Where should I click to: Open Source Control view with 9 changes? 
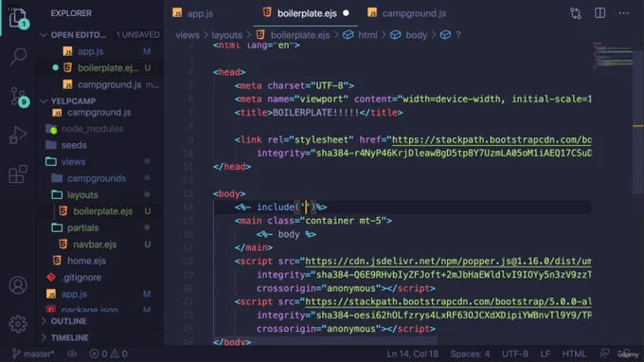pyautogui.click(x=18, y=97)
